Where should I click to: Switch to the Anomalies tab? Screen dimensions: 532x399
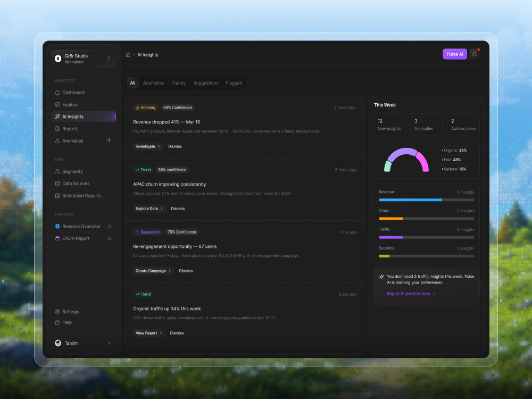(153, 83)
